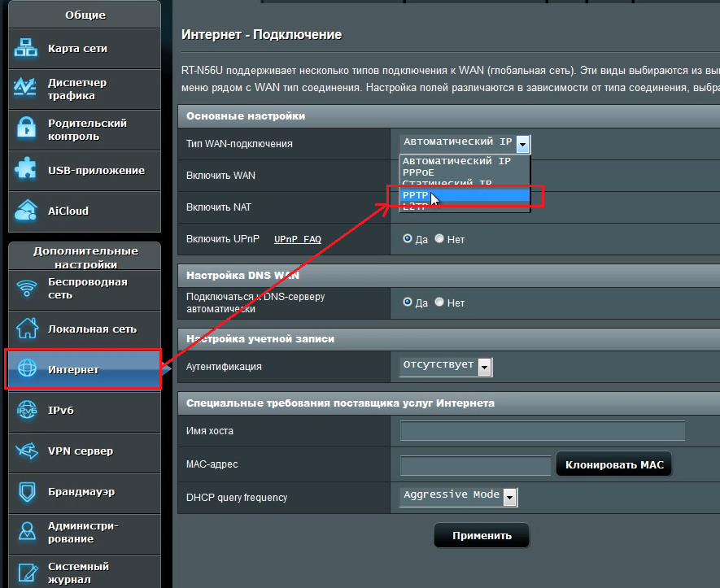Open Карта сети menu item
This screenshot has height=588, width=720.
85,49
